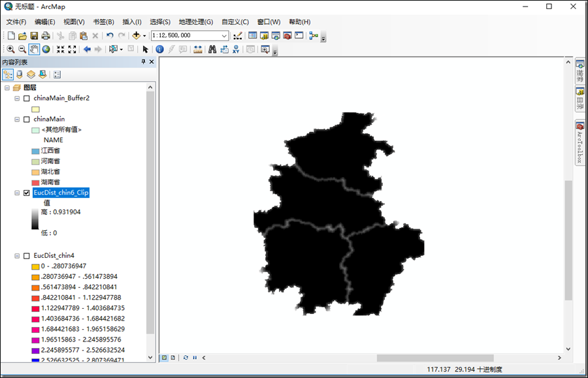Image resolution: width=588 pixels, height=378 pixels.
Task: Enable the chinaMain_Buffer2 layer checkbox
Action: (27, 98)
